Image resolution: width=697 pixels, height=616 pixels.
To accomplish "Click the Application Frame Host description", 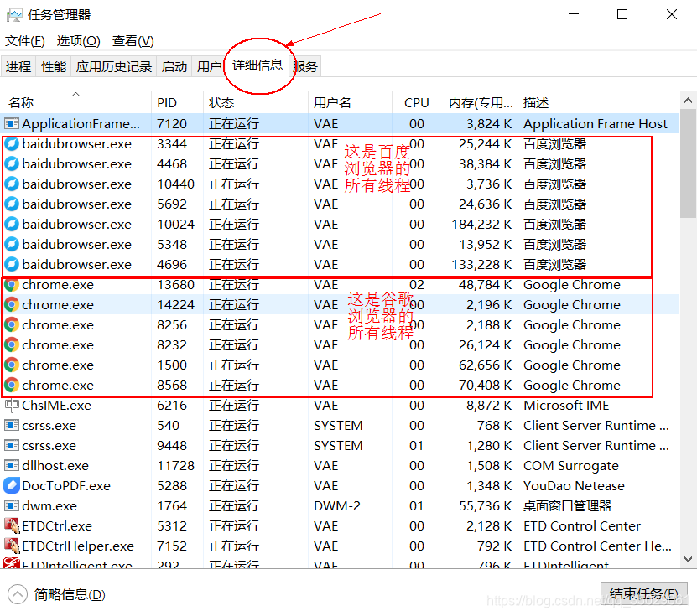I will click(596, 123).
